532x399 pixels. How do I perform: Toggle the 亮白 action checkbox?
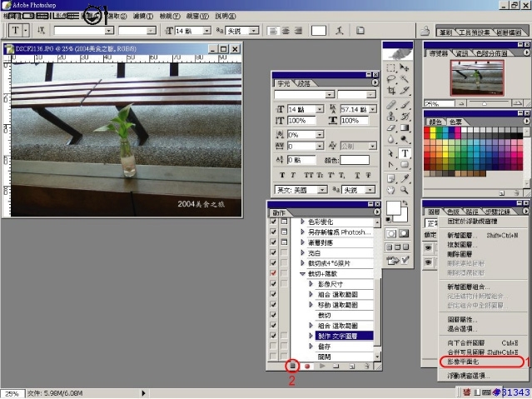pyautogui.click(x=273, y=252)
